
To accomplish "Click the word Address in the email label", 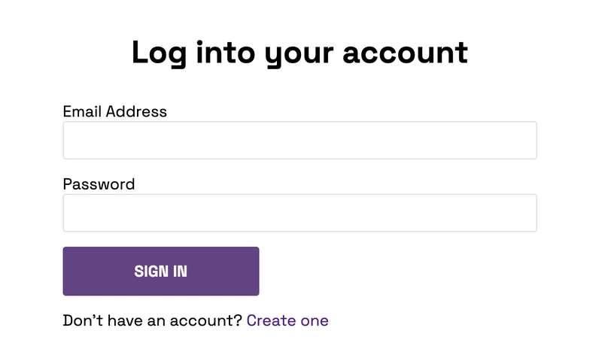I will (136, 111).
